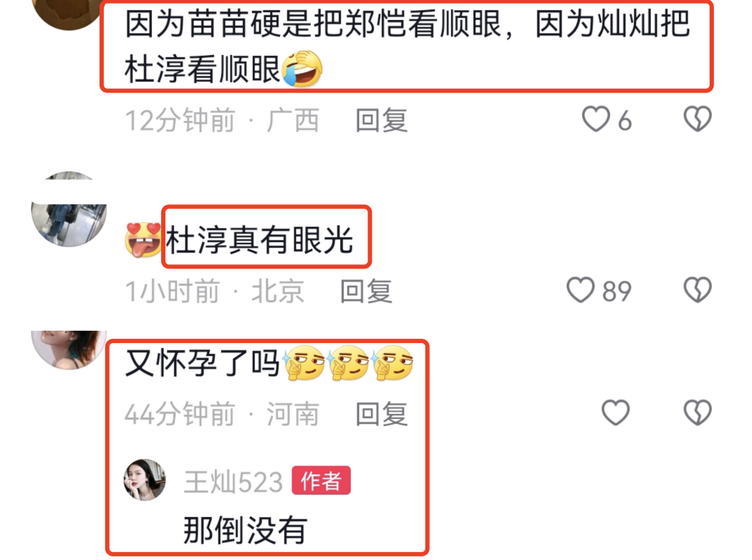Open avatar of 又怀孕了吗 commenter

coord(69,350)
